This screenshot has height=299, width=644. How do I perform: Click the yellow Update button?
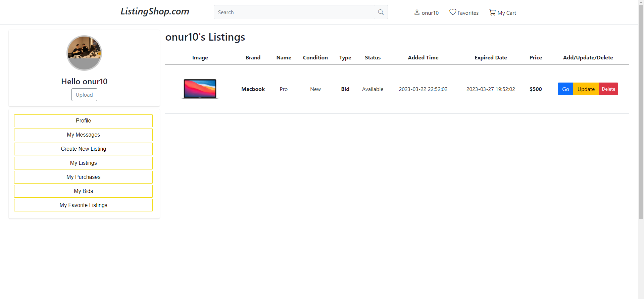click(586, 89)
